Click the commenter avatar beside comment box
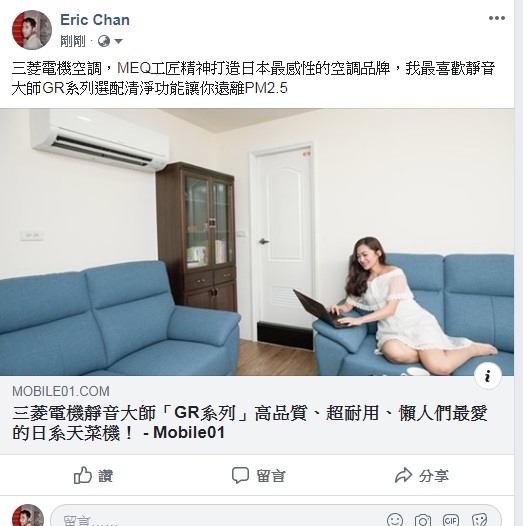 pyautogui.click(x=28, y=515)
